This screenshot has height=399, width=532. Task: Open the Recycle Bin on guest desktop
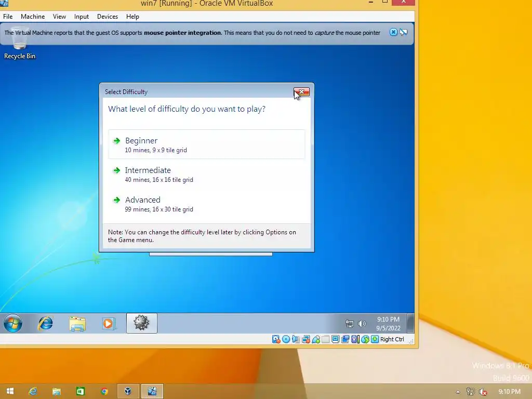[x=20, y=44]
